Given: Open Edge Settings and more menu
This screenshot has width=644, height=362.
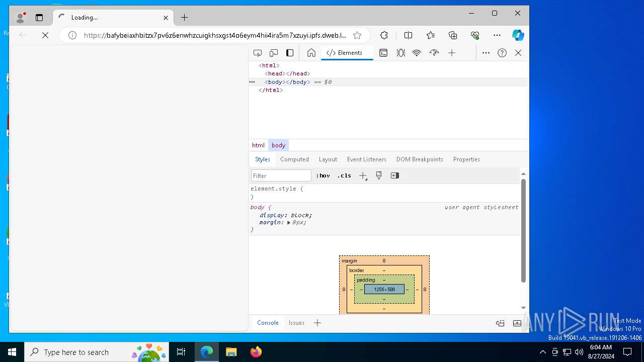Looking at the screenshot, I should (497, 35).
